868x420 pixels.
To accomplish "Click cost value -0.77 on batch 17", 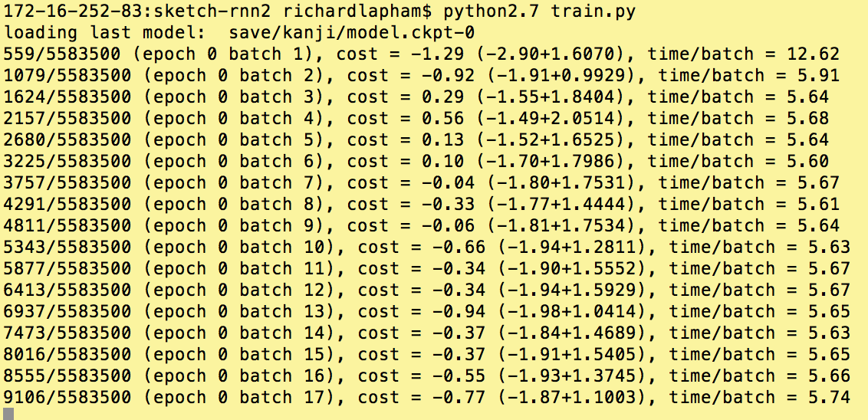I will click(459, 398).
